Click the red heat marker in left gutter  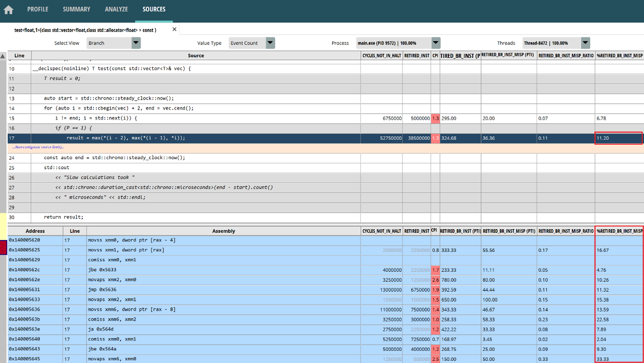(x=3, y=248)
